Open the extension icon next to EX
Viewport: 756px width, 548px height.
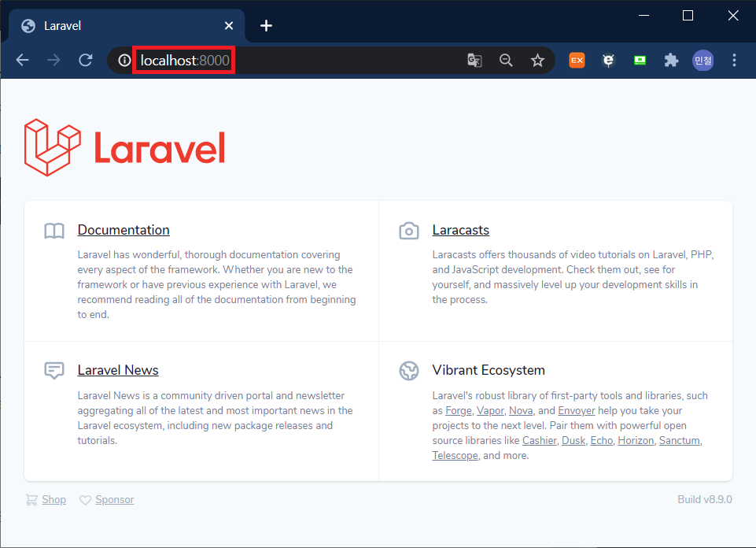point(608,61)
